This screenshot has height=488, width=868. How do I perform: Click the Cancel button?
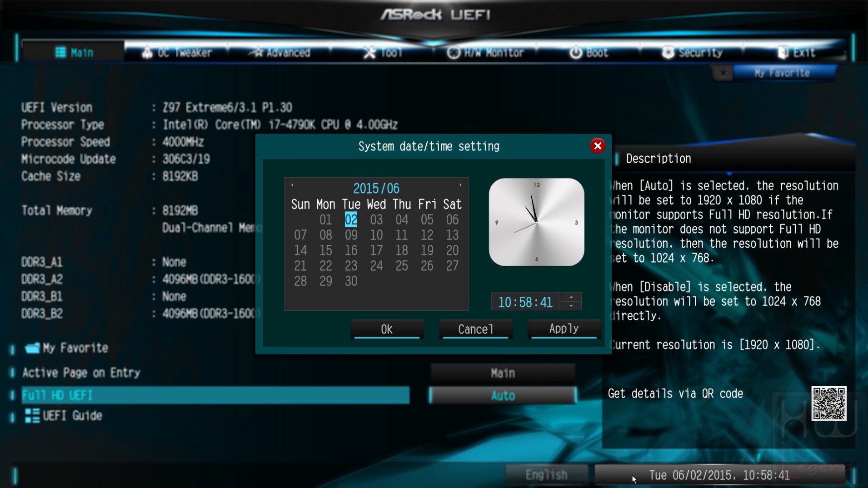coord(475,329)
